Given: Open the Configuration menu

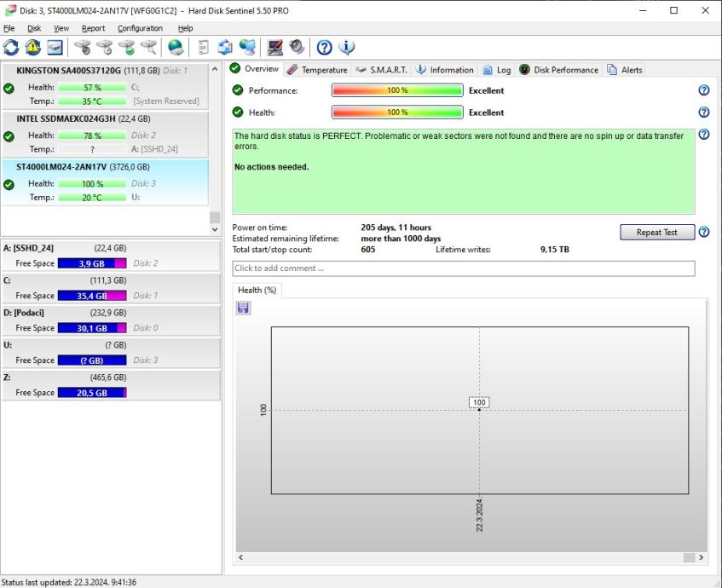Looking at the screenshot, I should 140,28.
